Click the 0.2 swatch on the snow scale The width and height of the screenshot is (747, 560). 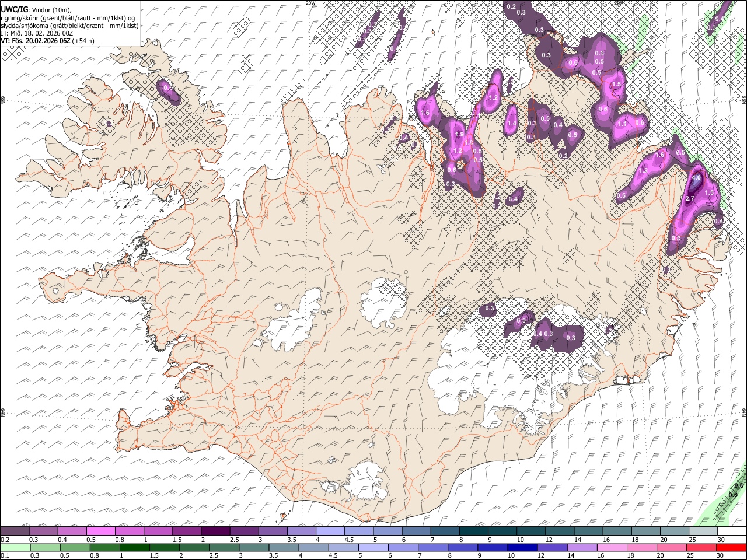[x=15, y=531]
